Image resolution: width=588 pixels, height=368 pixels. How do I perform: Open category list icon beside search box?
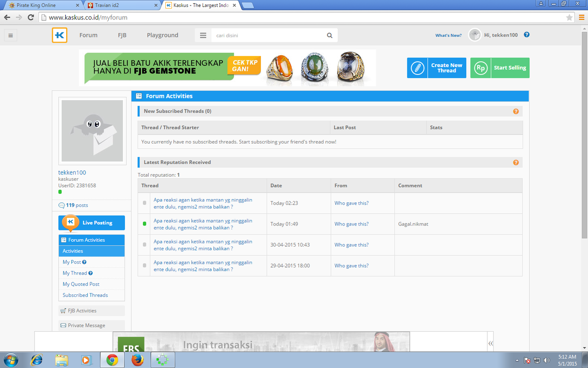203,35
